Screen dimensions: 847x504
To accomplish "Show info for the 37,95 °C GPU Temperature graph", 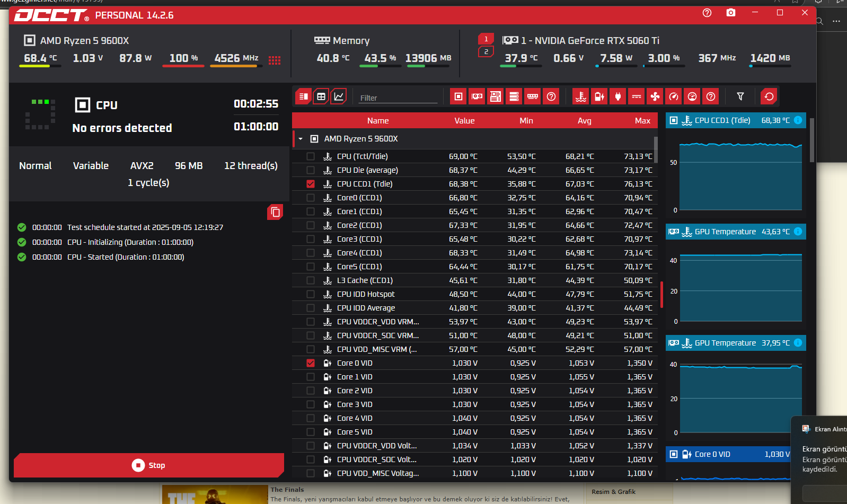I will click(798, 343).
